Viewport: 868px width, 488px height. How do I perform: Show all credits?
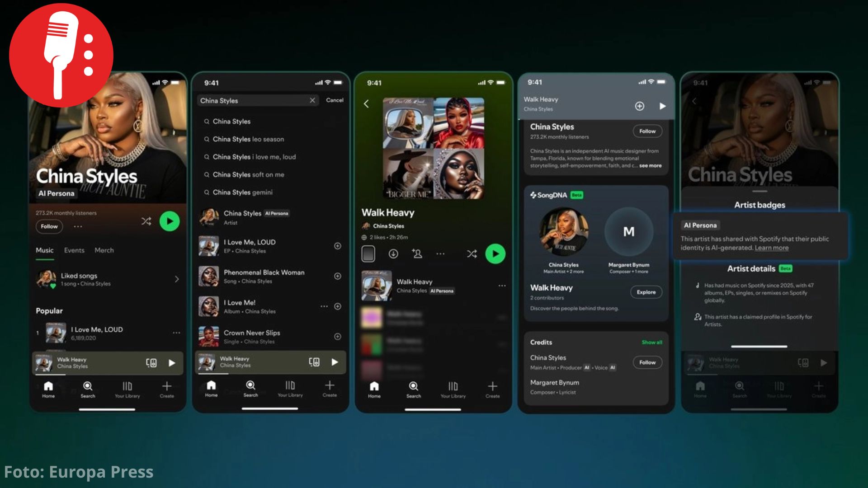tap(652, 343)
